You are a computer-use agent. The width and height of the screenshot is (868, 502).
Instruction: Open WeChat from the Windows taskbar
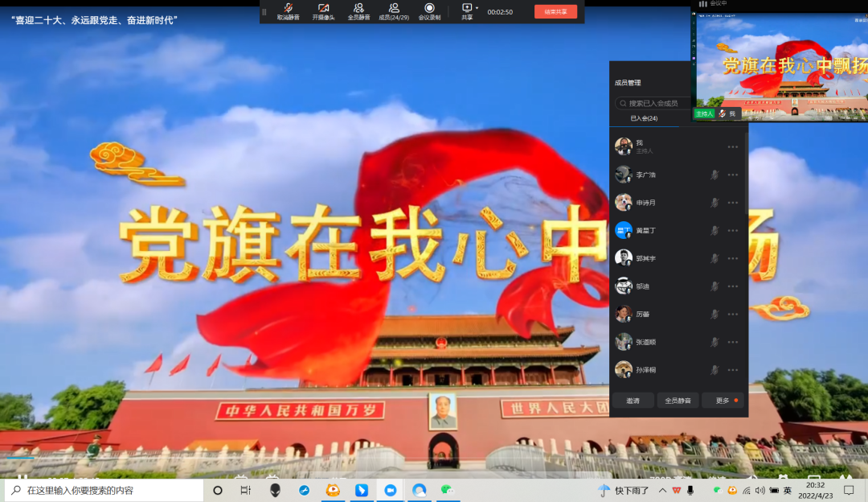click(447, 490)
